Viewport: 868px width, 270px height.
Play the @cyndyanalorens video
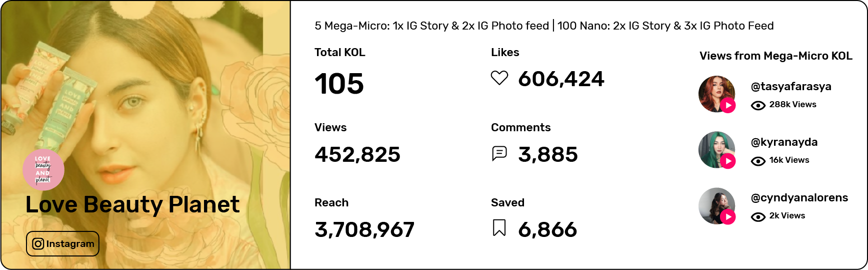pyautogui.click(x=728, y=217)
